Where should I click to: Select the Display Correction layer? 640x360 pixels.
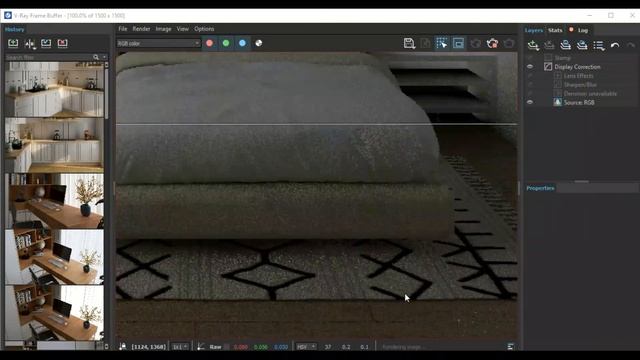click(577, 67)
